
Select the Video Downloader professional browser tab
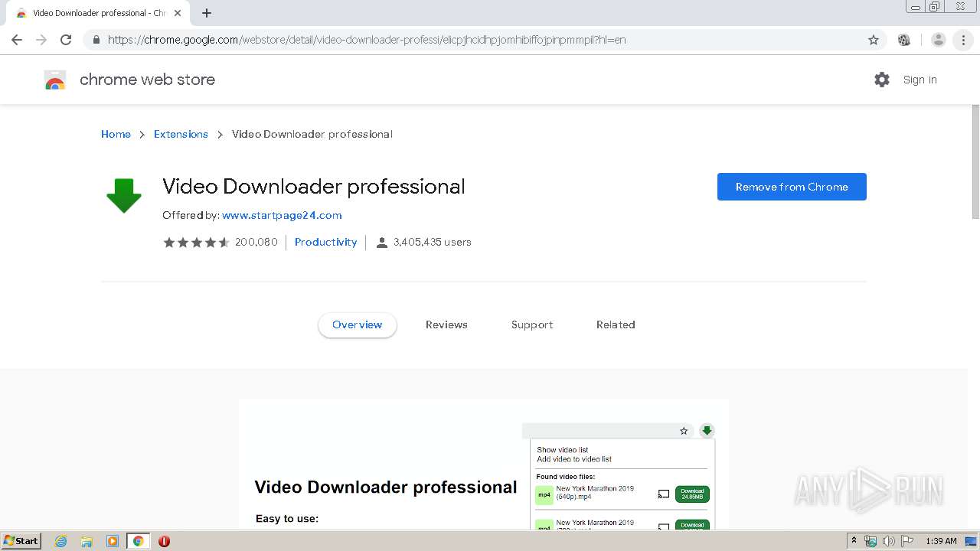(x=98, y=13)
